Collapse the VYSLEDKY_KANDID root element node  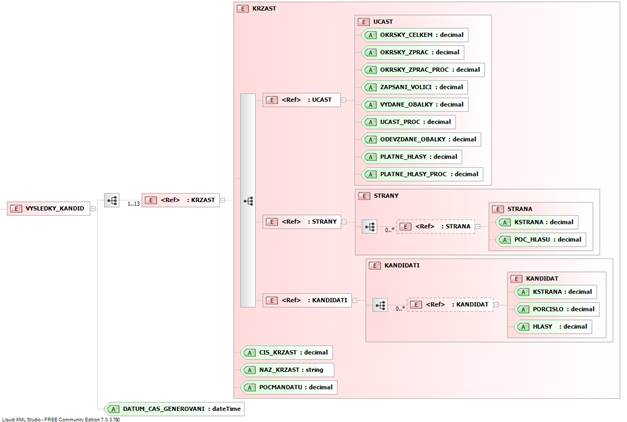pos(92,208)
